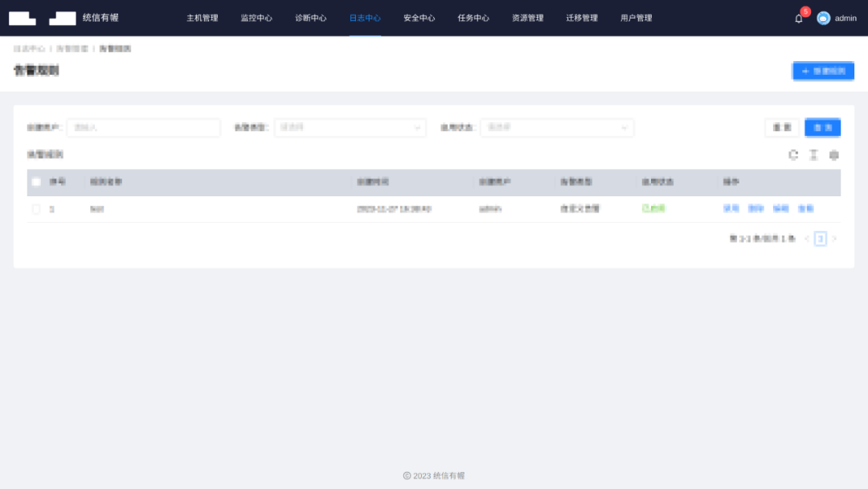The width and height of the screenshot is (868, 489).
Task: Open 资源管理 in the top navigation
Action: point(527,18)
